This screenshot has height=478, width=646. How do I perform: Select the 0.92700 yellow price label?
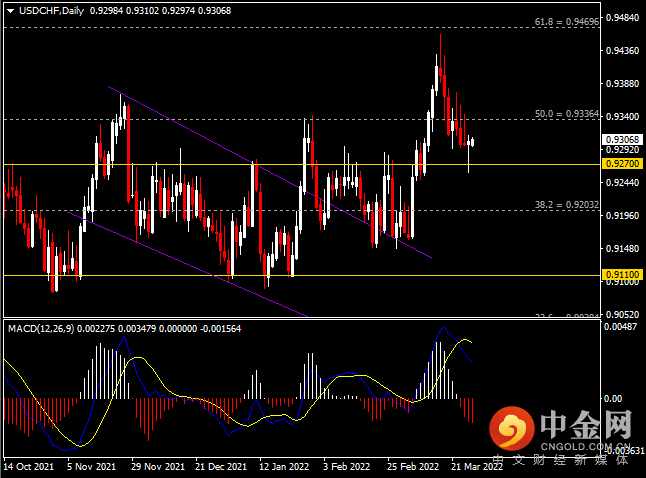pyautogui.click(x=623, y=164)
